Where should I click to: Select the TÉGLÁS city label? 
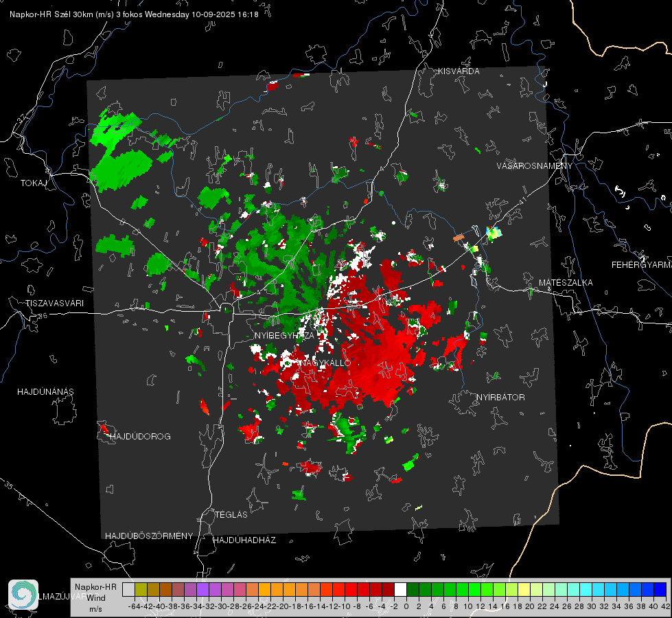point(231,515)
